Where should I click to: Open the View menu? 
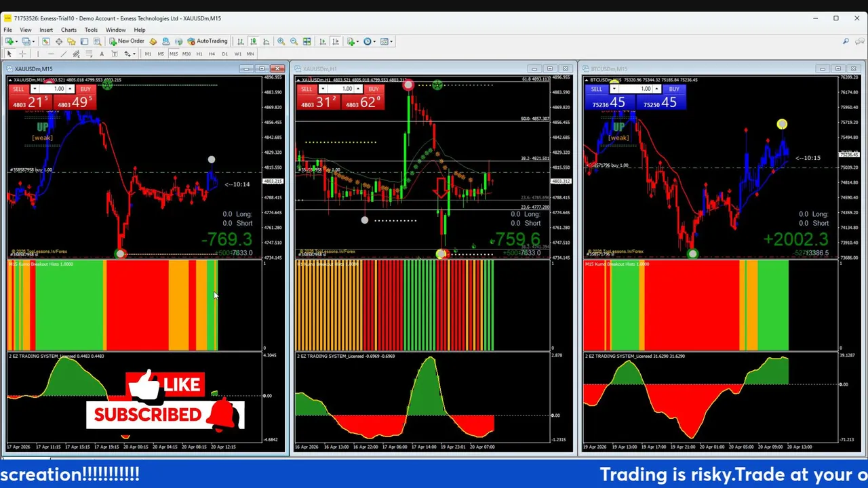click(x=25, y=30)
